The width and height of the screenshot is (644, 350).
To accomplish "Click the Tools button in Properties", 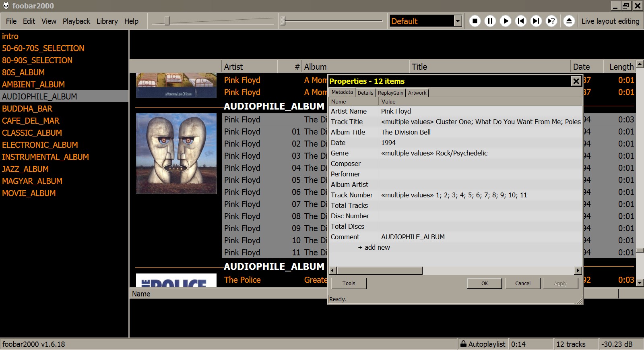I will click(349, 284).
